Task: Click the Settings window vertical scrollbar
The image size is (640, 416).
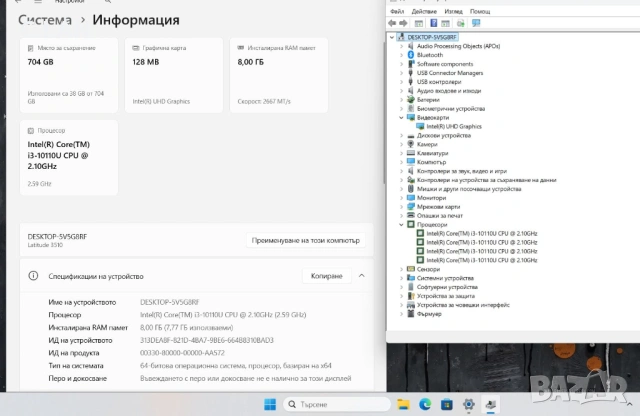Action: tap(384, 112)
